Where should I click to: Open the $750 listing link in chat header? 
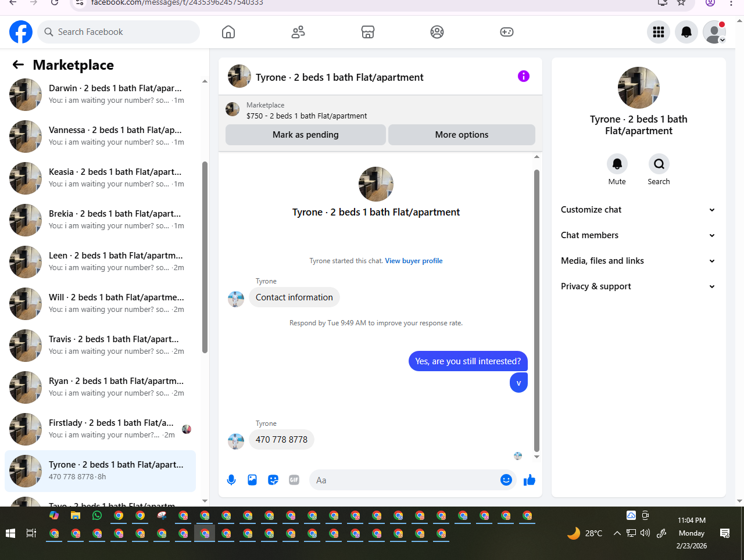point(306,116)
